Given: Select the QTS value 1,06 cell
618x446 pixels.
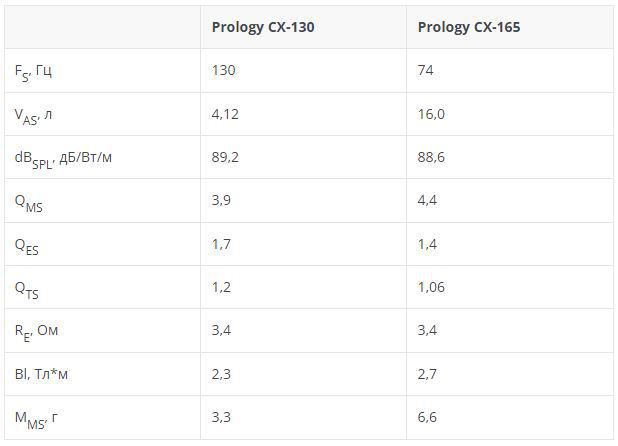Looking at the screenshot, I should click(x=433, y=287).
